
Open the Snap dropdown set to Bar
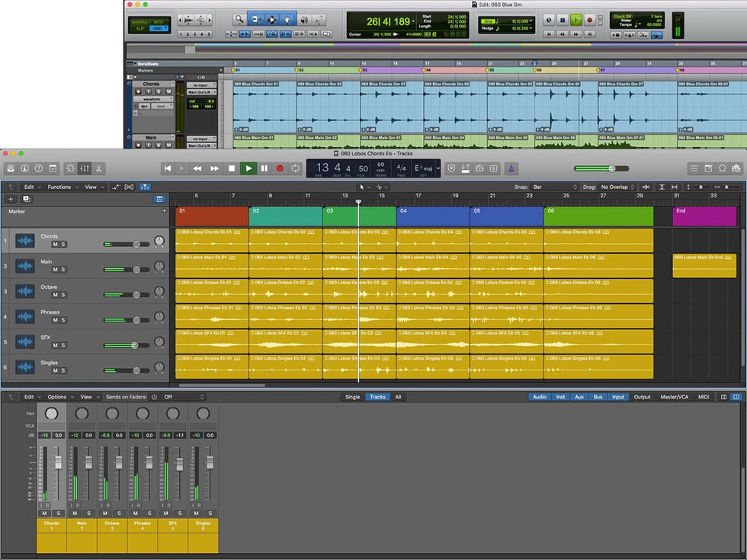[x=555, y=187]
